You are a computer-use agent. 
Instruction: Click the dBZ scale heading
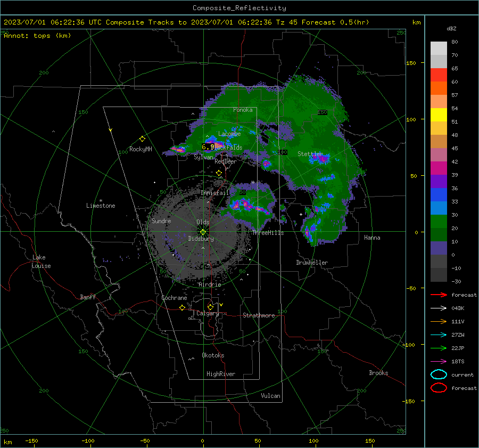[451, 28]
